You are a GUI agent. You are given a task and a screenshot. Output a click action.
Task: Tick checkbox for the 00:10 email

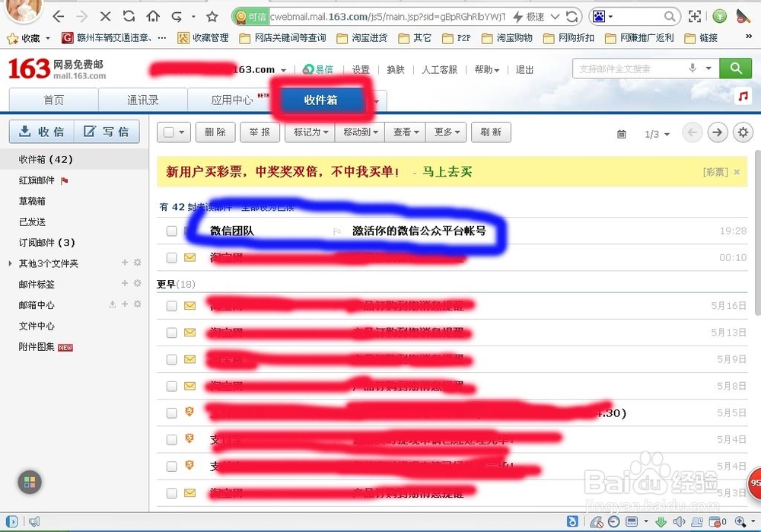pos(171,257)
